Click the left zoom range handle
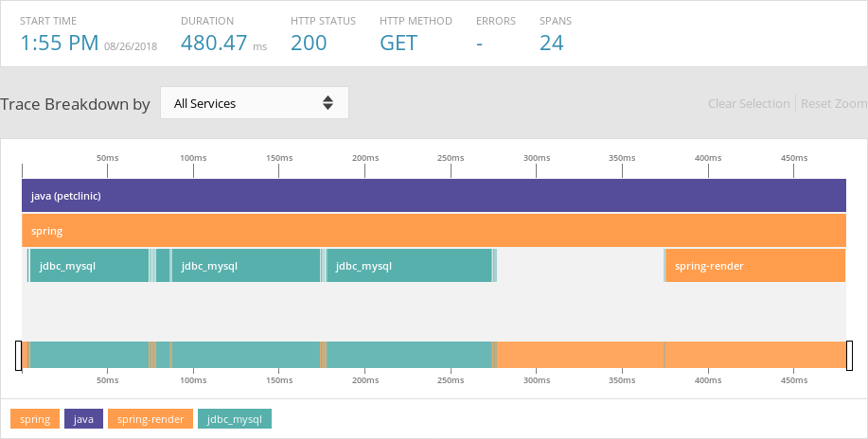Viewport: 868px width, 439px height. [18, 356]
